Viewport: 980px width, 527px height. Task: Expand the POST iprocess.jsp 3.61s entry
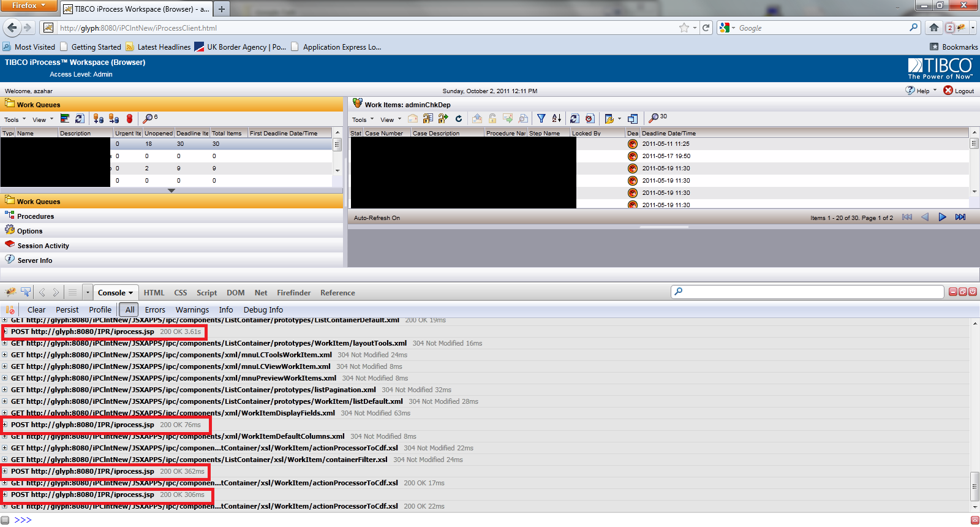[5, 332]
